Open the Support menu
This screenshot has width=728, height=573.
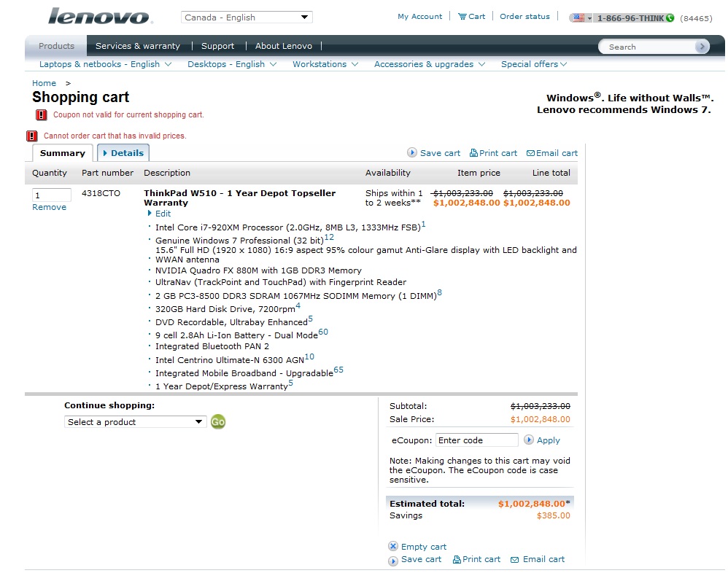coord(217,46)
